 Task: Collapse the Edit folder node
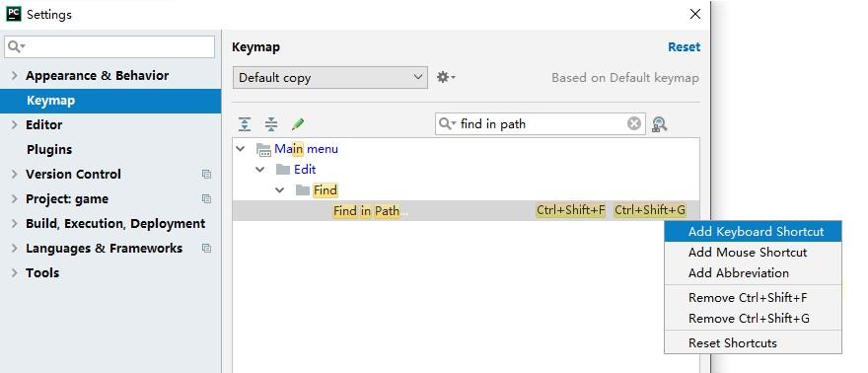[x=260, y=170]
